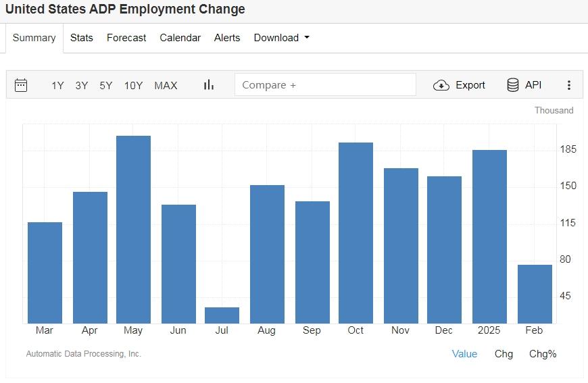This screenshot has width=588, height=383.
Task: Switch to the Stats tab
Action: pos(82,38)
